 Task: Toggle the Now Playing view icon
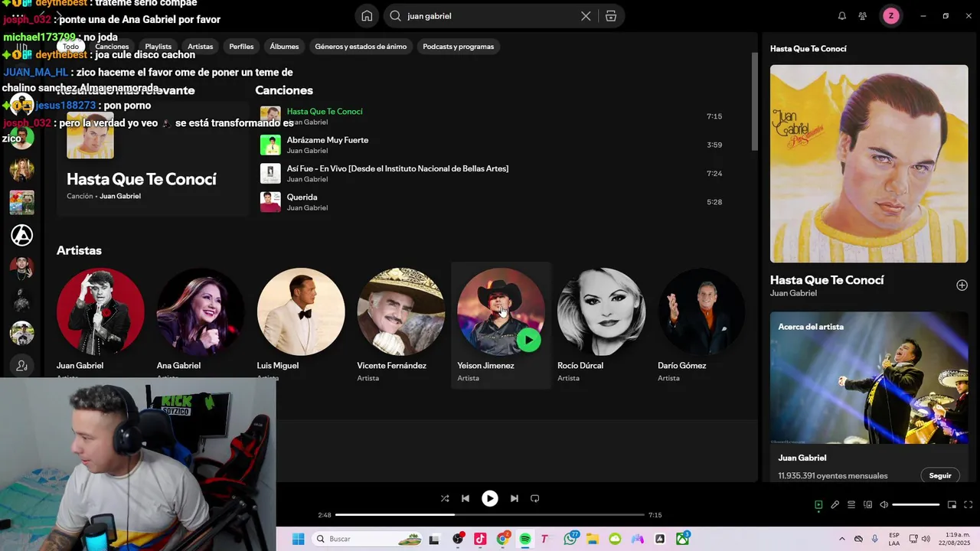[x=818, y=505]
